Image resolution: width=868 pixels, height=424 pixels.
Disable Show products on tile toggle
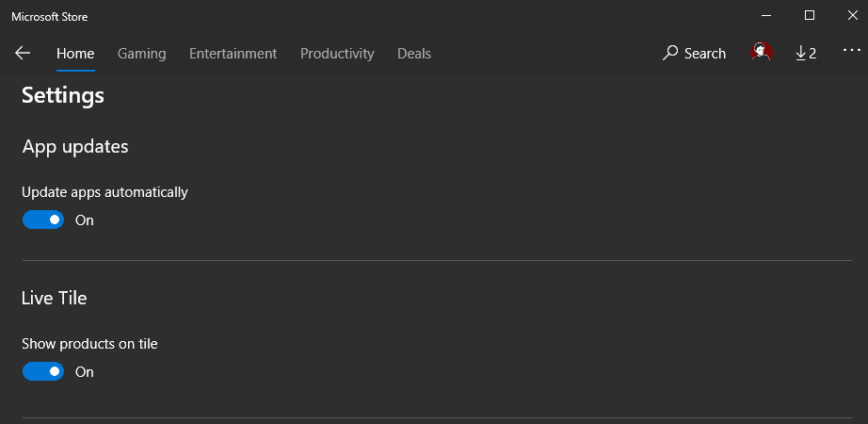click(x=43, y=371)
